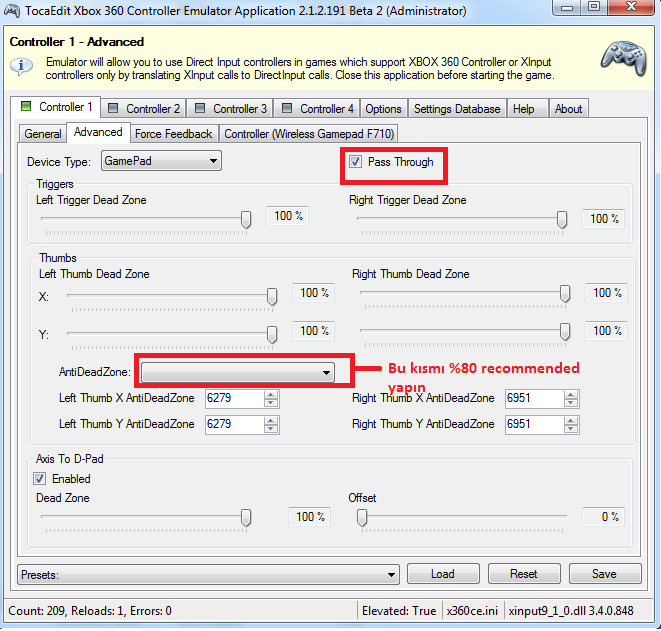The width and height of the screenshot is (661, 631).
Task: Click the status icon on Controller 4 tab
Action: 286,109
